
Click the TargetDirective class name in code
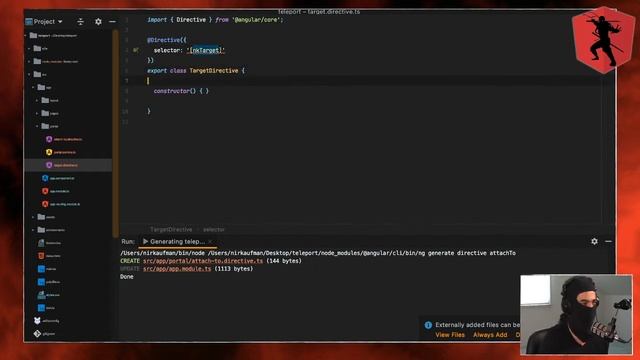pos(213,71)
